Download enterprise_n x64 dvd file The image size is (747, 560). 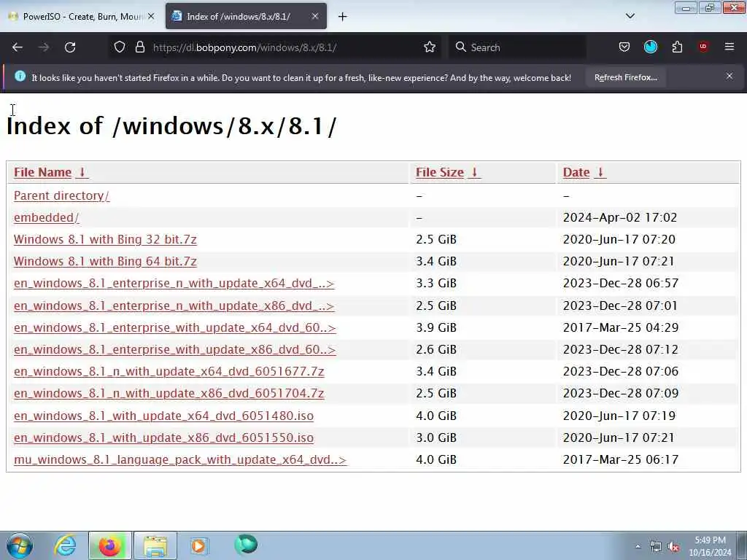[174, 284]
